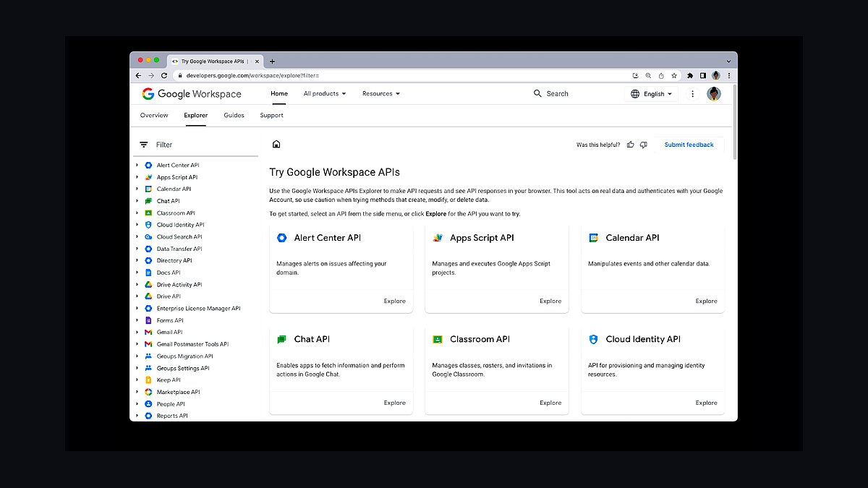Click the Gmail API sidebar icon

pyautogui.click(x=148, y=333)
